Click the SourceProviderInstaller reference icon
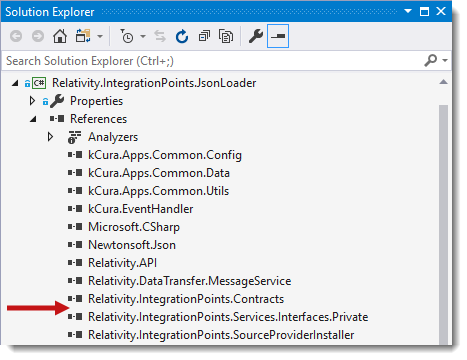The height and width of the screenshot is (360, 467). point(75,335)
